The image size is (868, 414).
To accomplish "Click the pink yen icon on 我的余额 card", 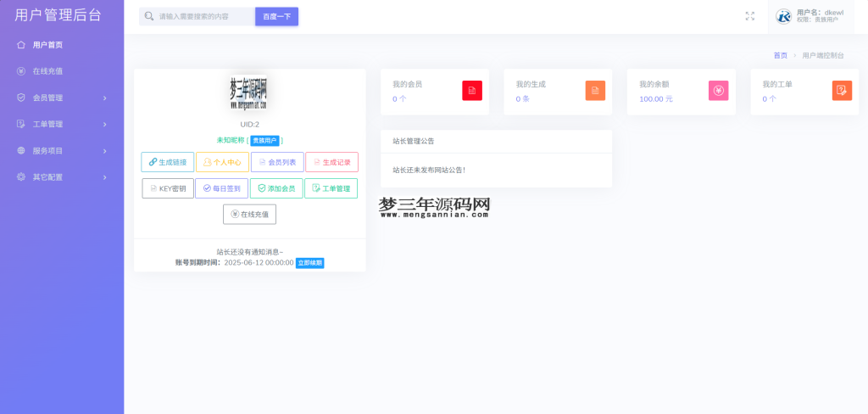I will coord(719,90).
